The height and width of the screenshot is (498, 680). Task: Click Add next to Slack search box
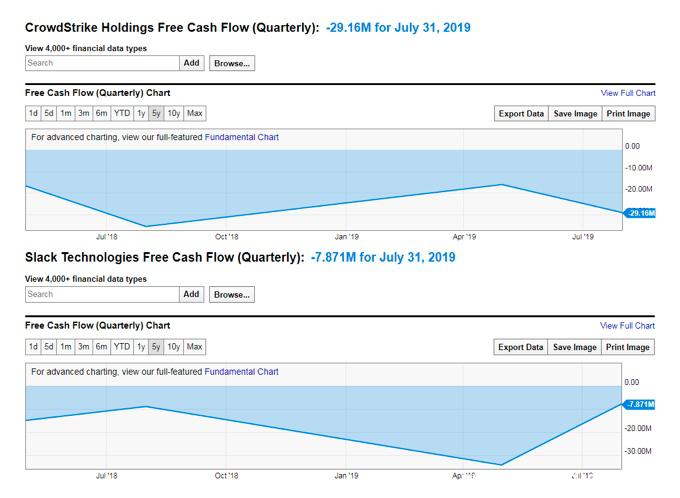click(x=191, y=294)
